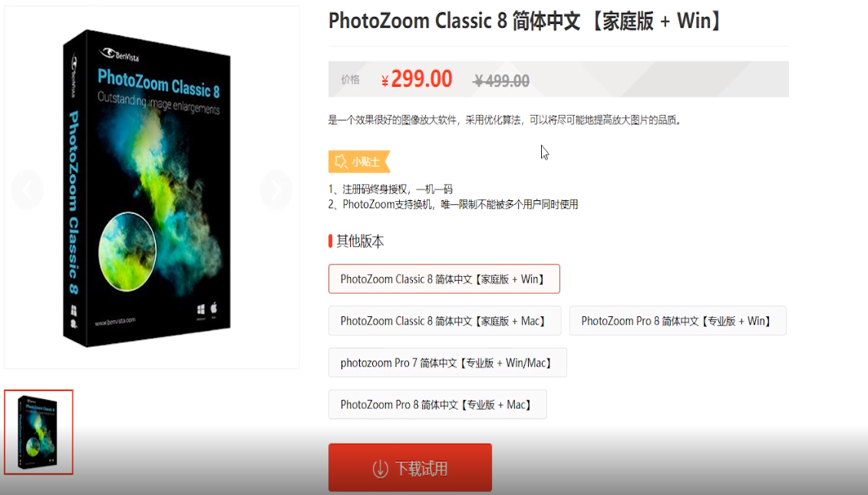This screenshot has width=868, height=495.
Task: Click the 小贴士 tips badge icon
Action: pos(342,162)
